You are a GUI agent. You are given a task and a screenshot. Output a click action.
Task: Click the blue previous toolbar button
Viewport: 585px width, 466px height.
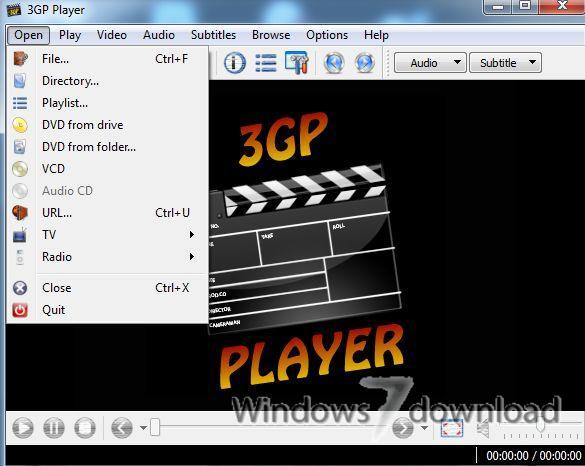tap(334, 62)
